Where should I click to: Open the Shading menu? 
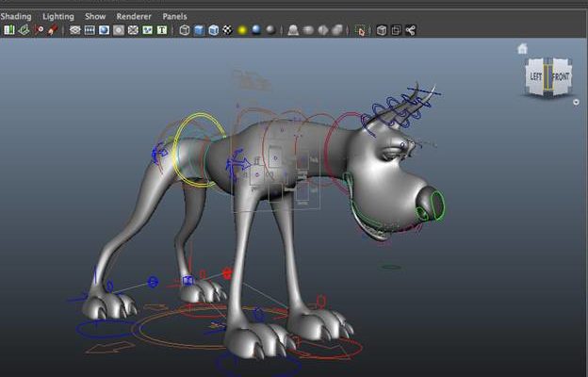(16, 17)
